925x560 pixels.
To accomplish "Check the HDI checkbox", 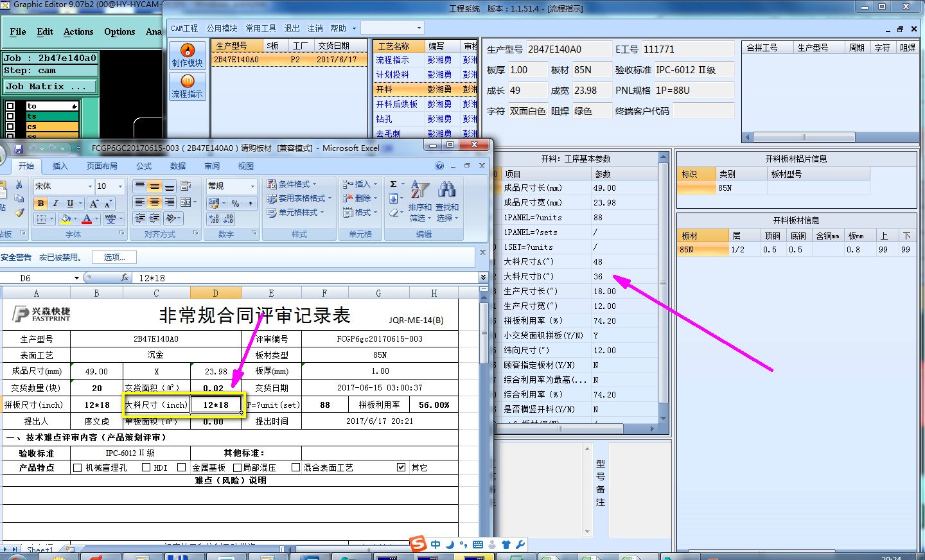I will point(146,468).
